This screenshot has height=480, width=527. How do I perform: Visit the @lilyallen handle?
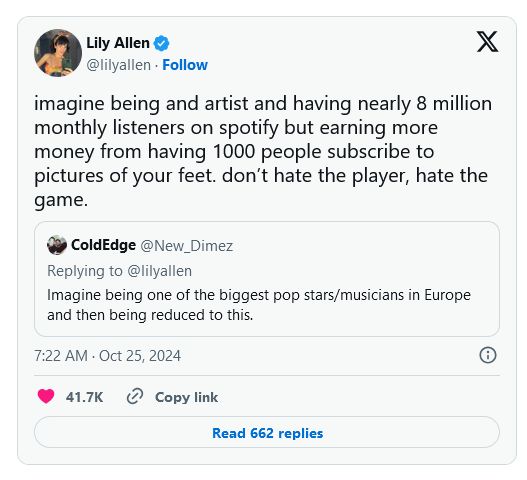click(118, 65)
